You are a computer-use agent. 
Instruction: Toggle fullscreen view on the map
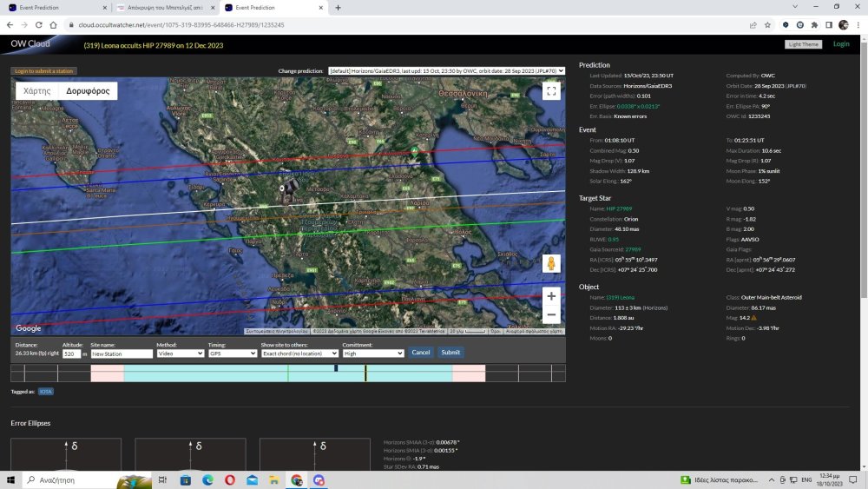[550, 92]
